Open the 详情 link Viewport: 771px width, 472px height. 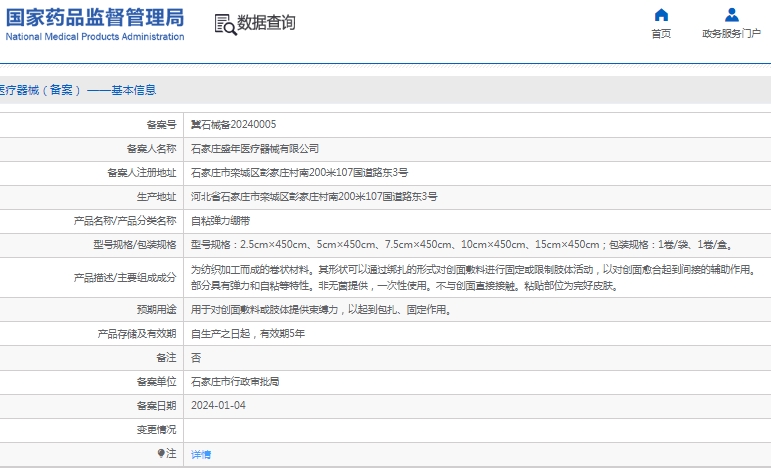pos(201,454)
